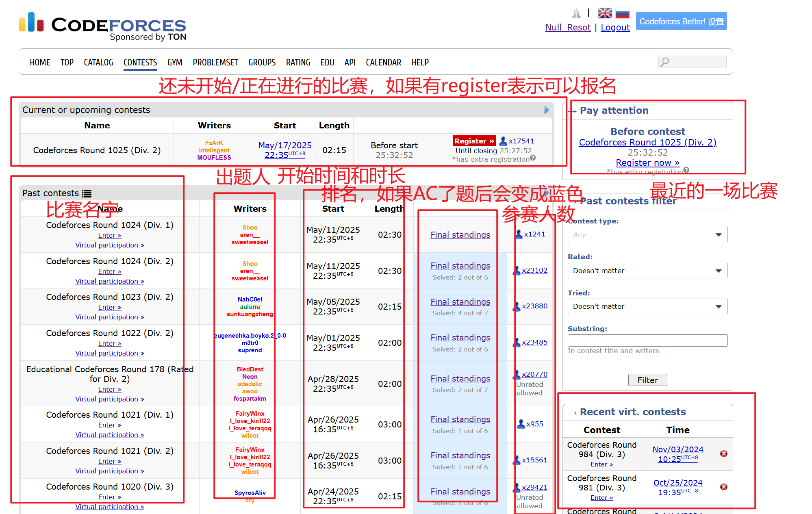Open the CALENDAR menu item
The image size is (812, 514).
(x=383, y=62)
